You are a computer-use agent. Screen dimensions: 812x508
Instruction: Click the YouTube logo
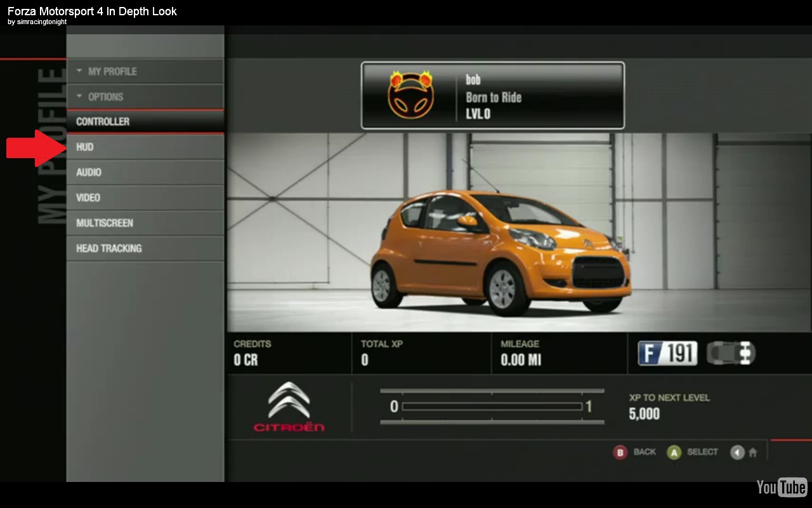coord(782,487)
